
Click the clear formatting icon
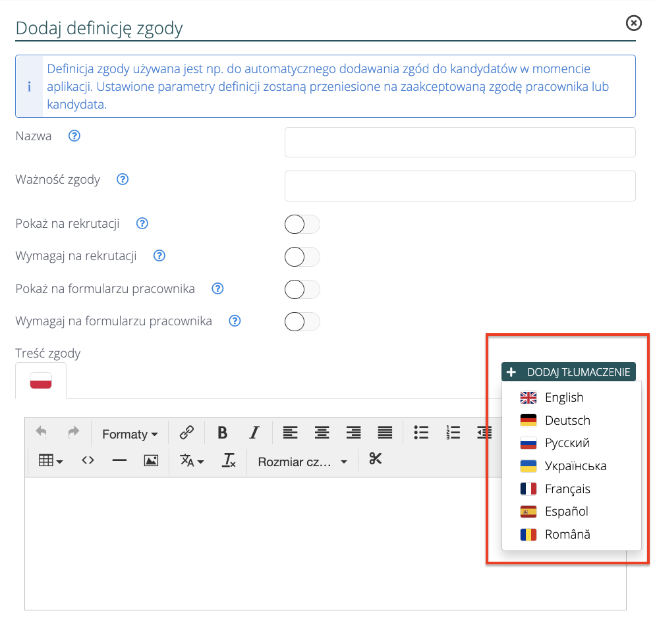pos(229,461)
